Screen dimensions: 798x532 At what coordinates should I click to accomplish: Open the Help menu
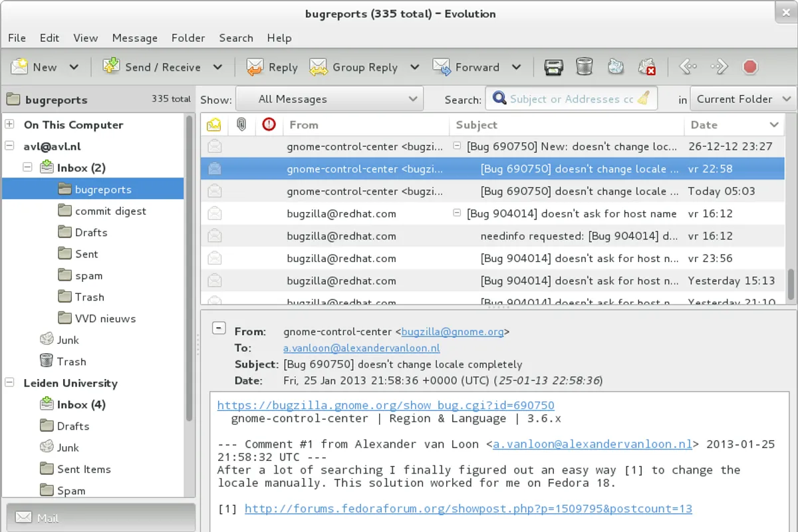click(x=279, y=38)
